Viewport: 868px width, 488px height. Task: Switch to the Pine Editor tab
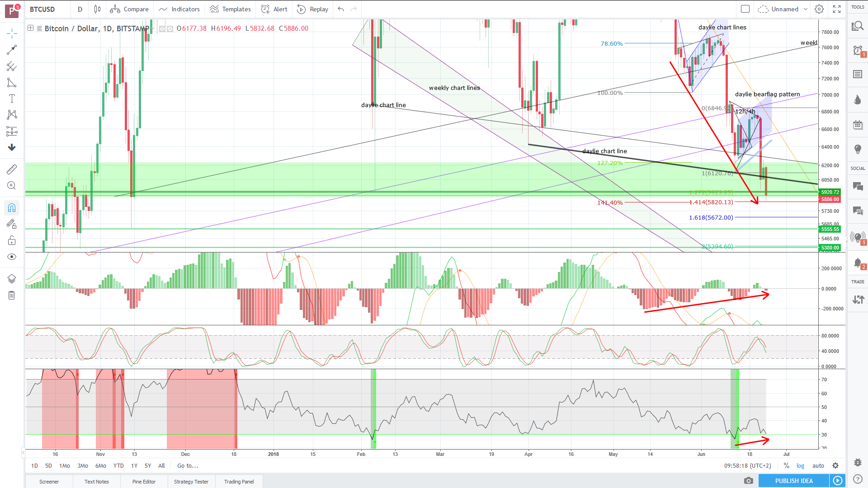[144, 482]
